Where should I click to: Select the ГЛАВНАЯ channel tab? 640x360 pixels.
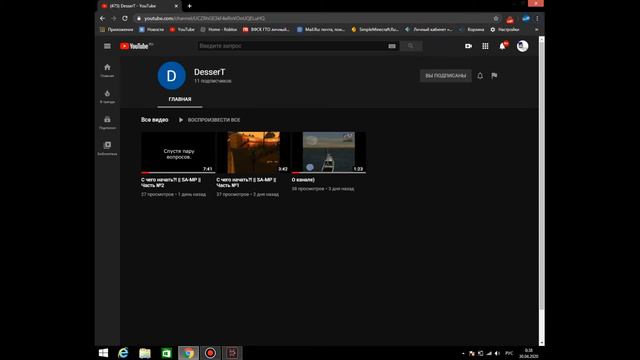[180, 99]
